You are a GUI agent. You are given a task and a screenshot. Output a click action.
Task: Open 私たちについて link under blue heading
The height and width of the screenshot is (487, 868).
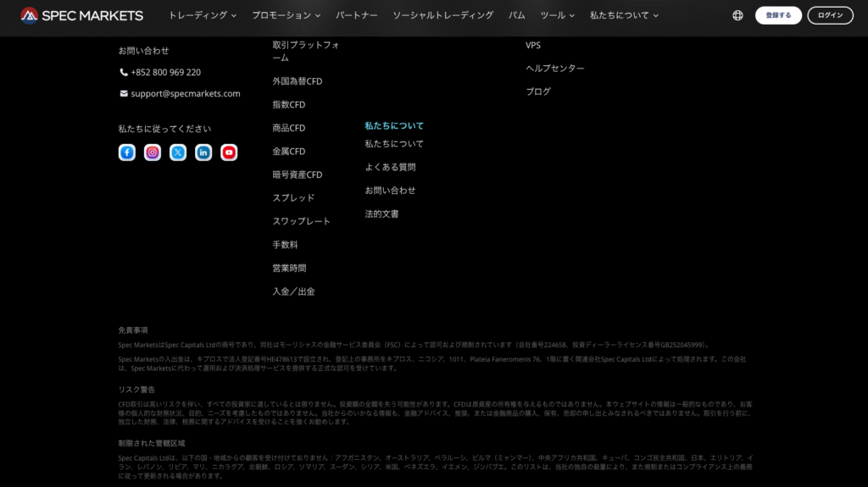coord(394,144)
